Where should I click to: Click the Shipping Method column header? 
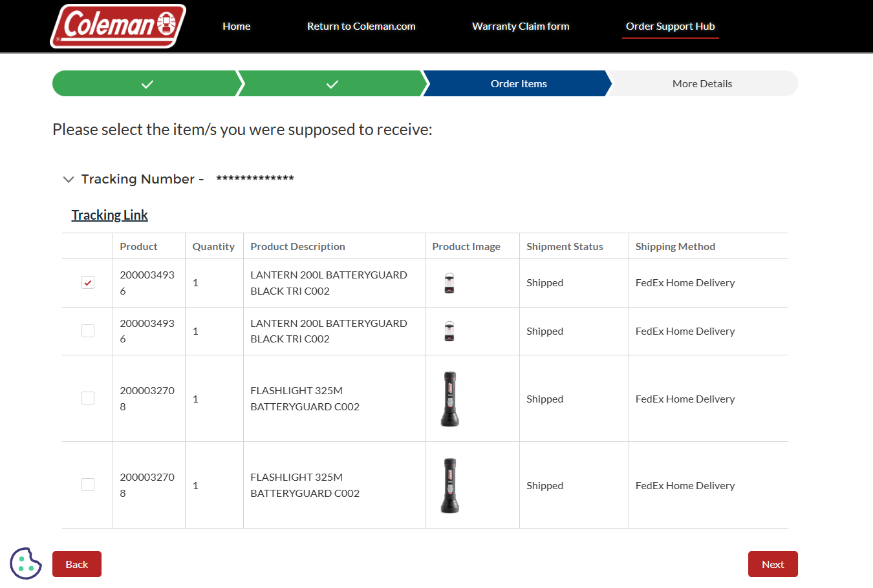click(x=675, y=246)
